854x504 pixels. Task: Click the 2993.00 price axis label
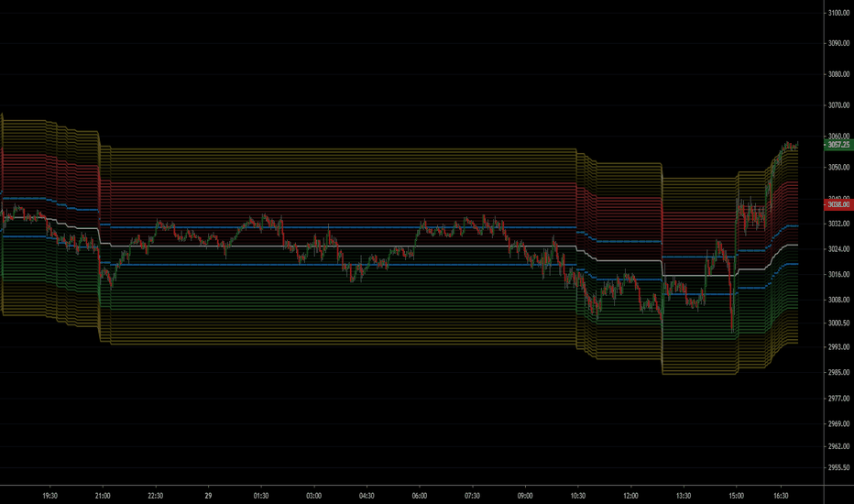click(x=838, y=346)
